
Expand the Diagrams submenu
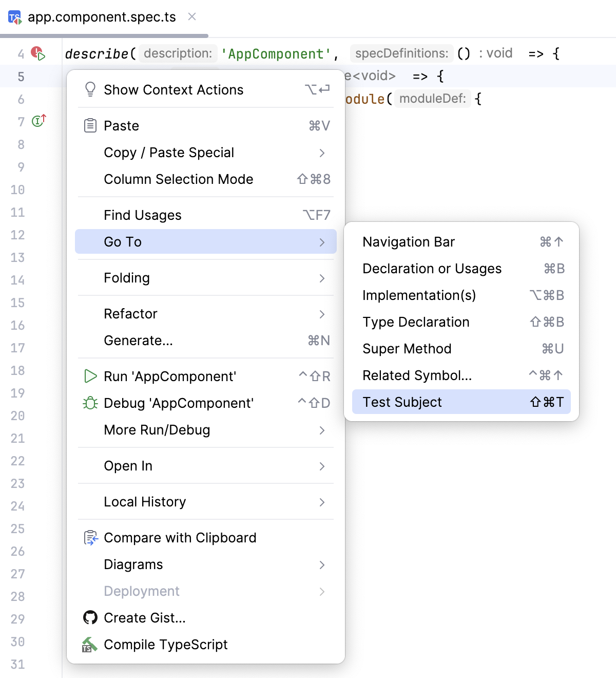click(x=133, y=564)
